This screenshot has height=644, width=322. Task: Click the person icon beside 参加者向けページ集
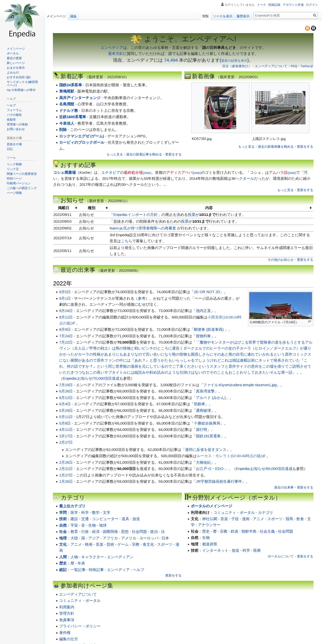56,585
